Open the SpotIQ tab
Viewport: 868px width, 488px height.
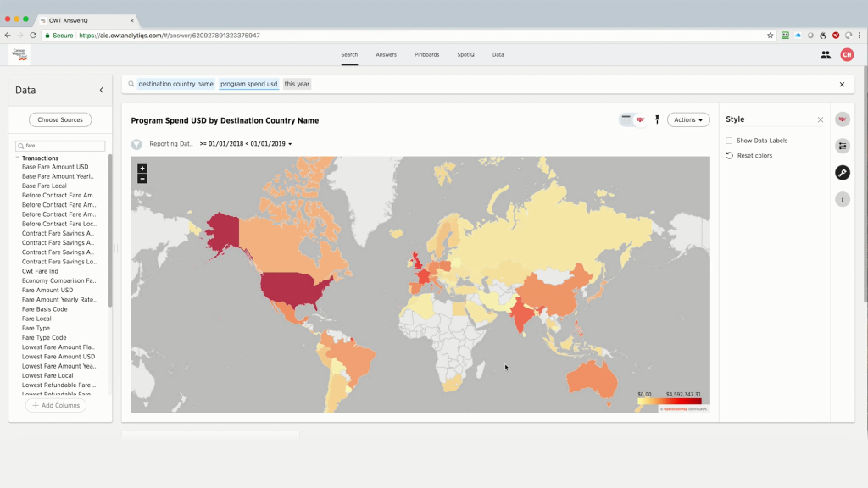(465, 55)
